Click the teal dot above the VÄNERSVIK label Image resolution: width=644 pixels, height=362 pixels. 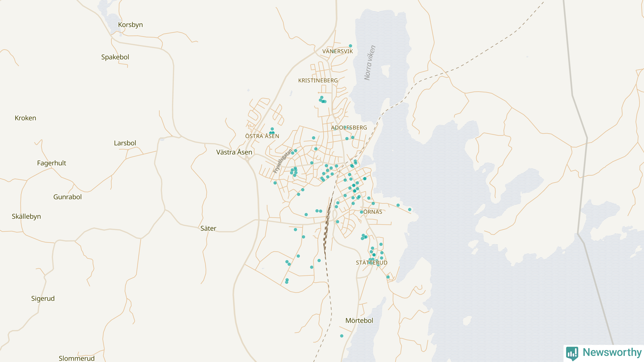click(350, 46)
